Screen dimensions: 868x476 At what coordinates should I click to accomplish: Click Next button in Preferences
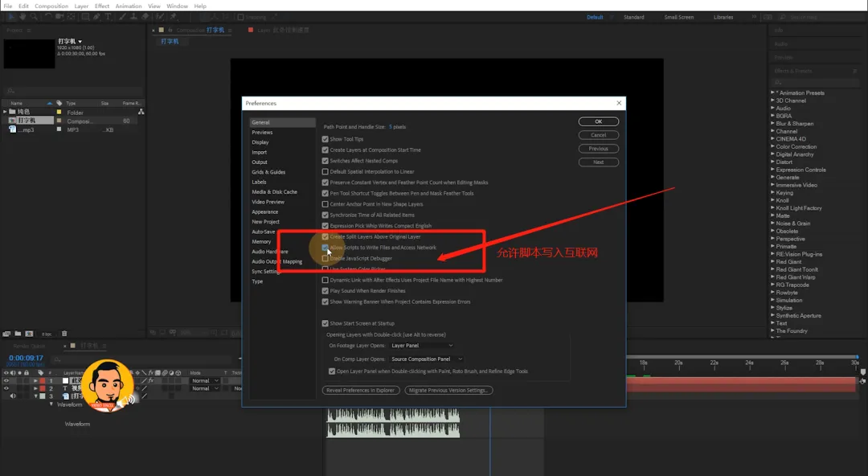point(599,162)
